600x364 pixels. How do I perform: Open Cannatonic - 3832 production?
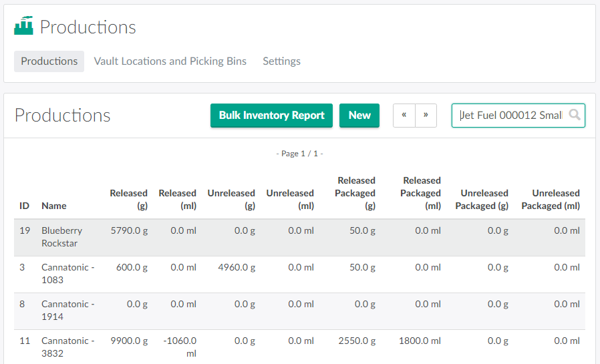(x=67, y=347)
